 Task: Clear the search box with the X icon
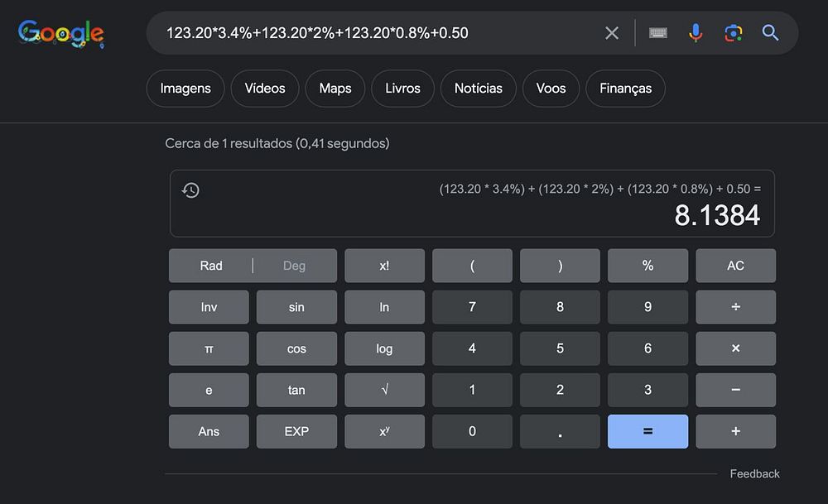[x=612, y=33]
